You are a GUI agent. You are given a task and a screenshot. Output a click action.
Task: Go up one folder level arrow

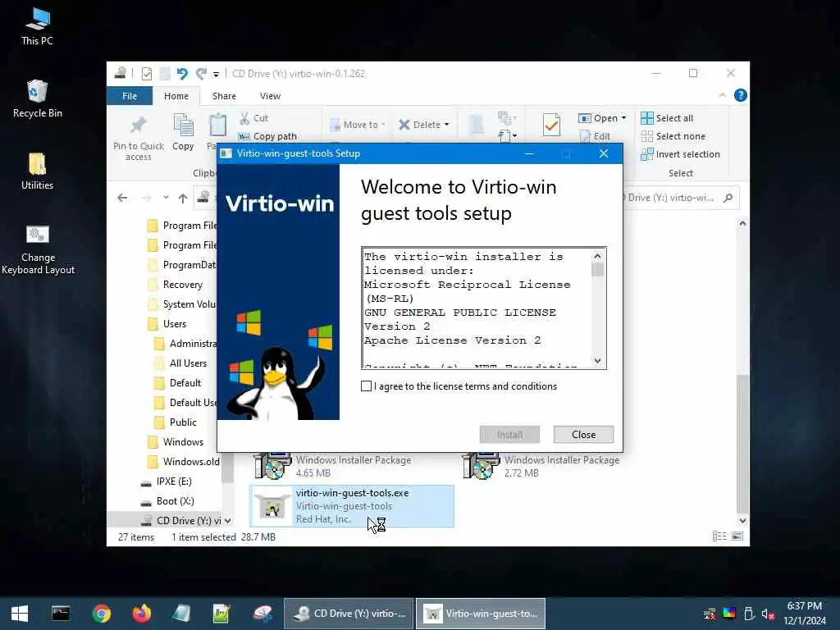[x=183, y=198]
